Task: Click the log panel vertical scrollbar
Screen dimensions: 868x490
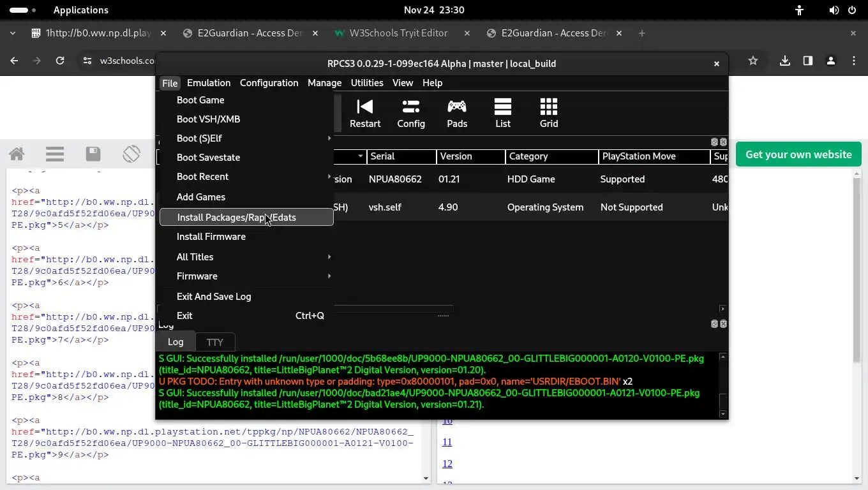Action: pyautogui.click(x=723, y=385)
